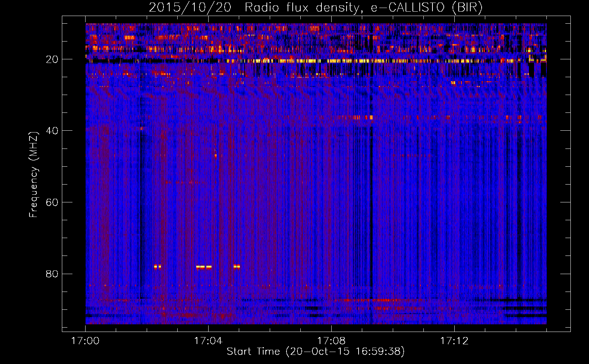
Task: Click the 17:12 time tick label
Action: (x=454, y=341)
